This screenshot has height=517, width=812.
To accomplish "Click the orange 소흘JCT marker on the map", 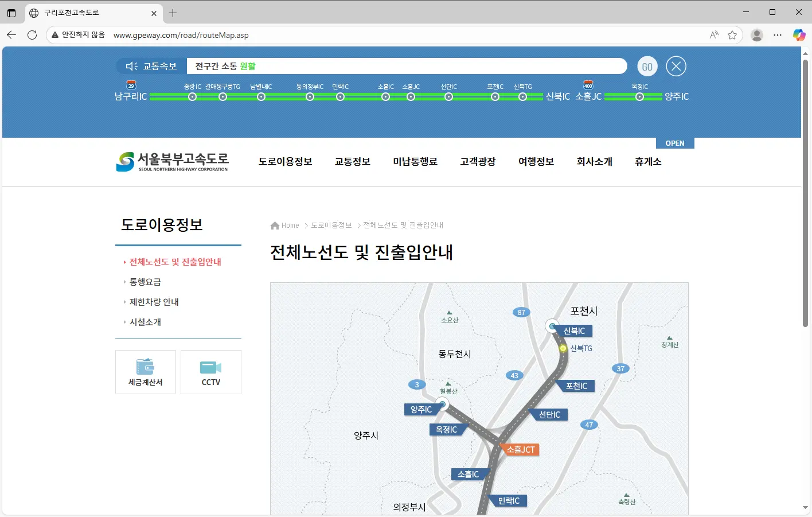I will pos(520,449).
